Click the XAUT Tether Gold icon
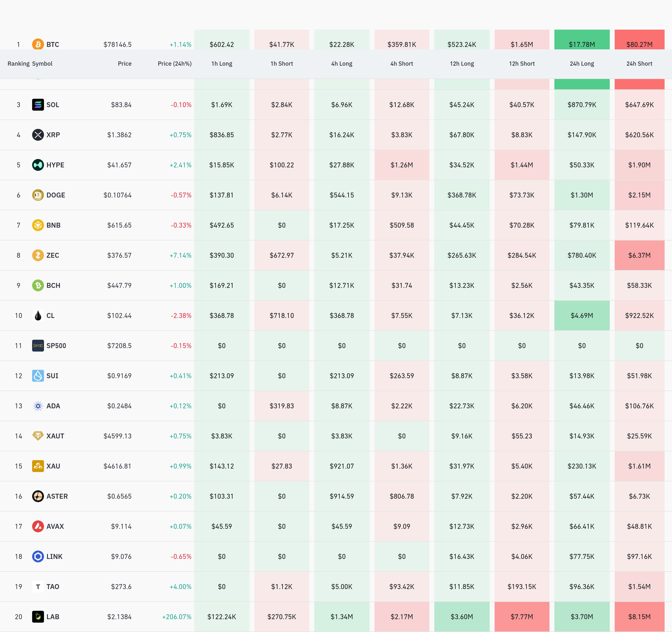This screenshot has height=632, width=672. click(38, 436)
